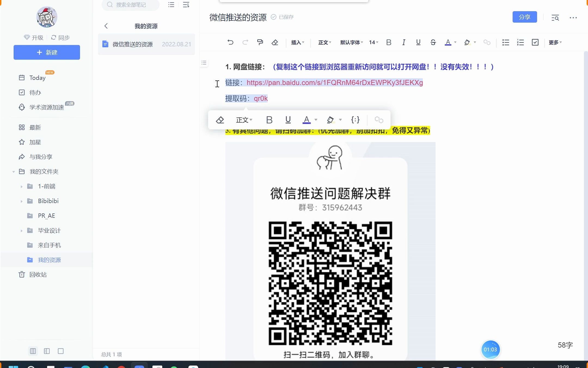Toggle bold in the main toolbar

[x=389, y=42]
